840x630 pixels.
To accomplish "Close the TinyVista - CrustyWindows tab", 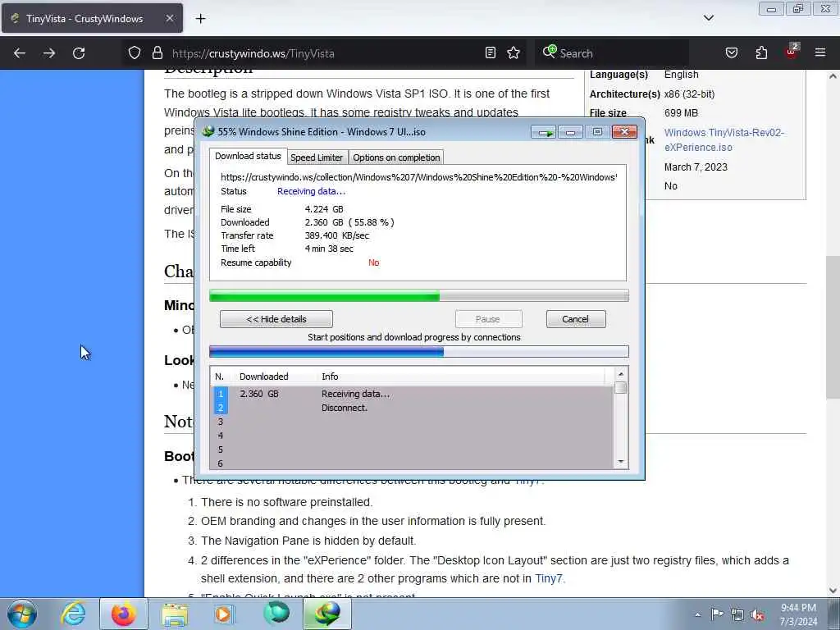I will point(169,18).
